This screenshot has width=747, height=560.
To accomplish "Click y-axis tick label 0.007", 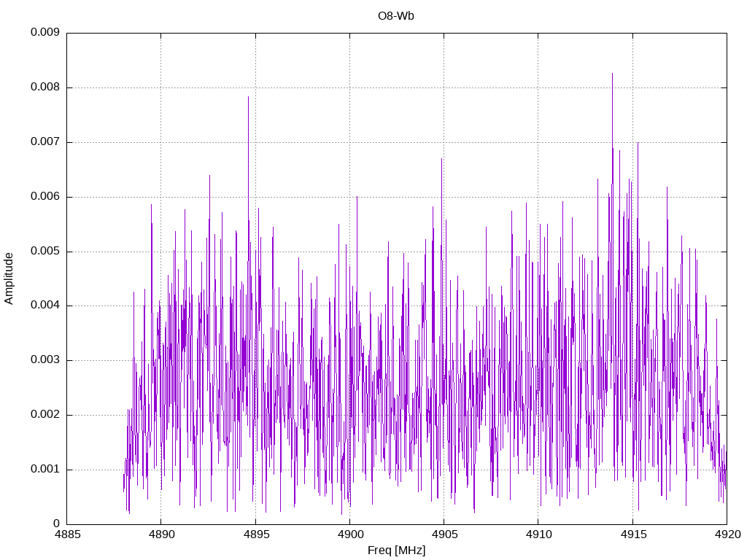I will [45, 142].
